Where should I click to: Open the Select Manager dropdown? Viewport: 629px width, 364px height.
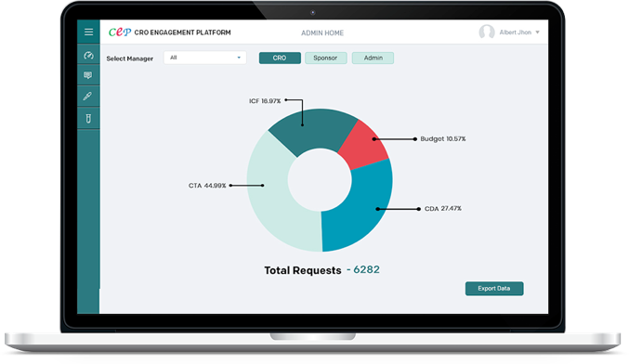205,58
